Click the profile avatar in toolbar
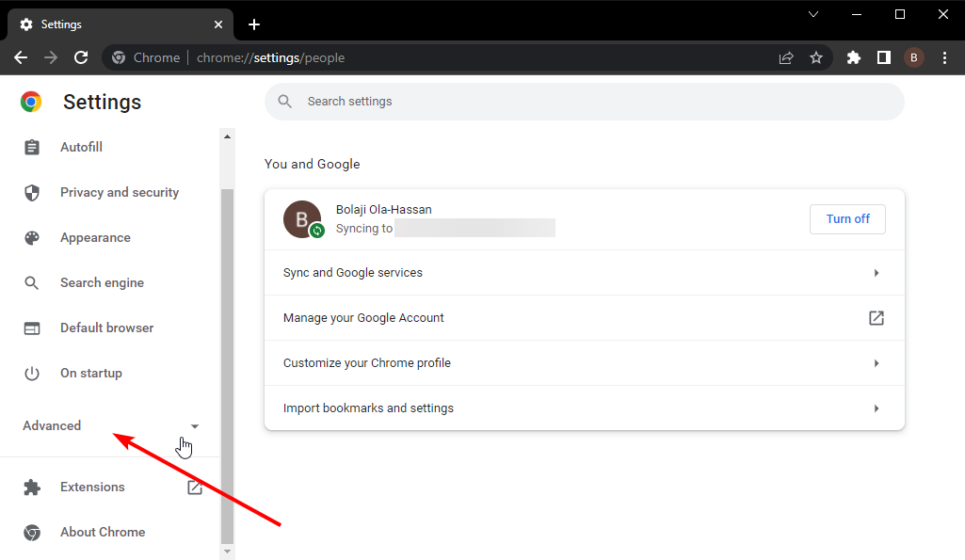Screen dimensions: 965x560 click(x=913, y=57)
